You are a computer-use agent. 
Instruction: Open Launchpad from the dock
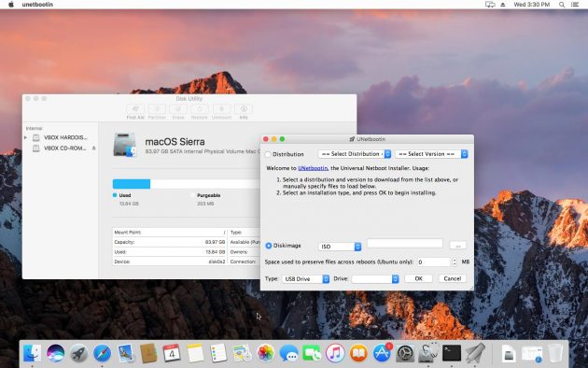click(x=78, y=353)
